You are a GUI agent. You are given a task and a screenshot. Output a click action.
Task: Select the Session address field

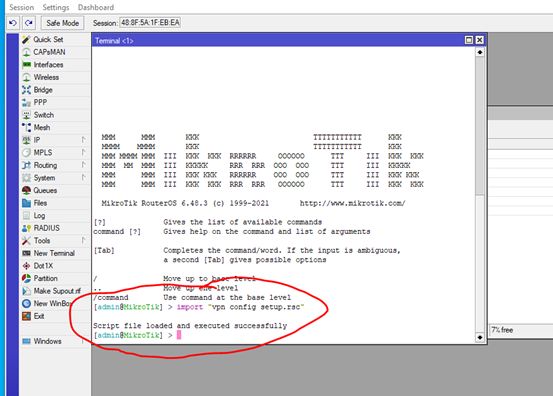coord(150,23)
